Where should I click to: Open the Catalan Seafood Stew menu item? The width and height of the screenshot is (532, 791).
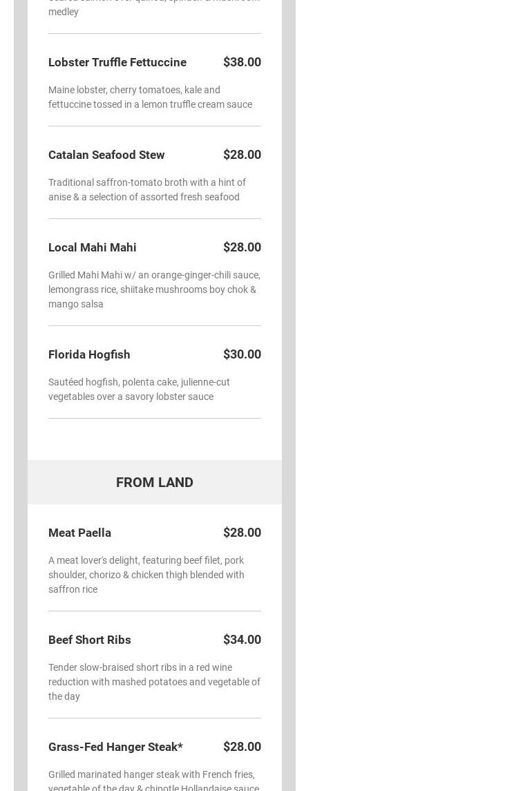(x=106, y=155)
